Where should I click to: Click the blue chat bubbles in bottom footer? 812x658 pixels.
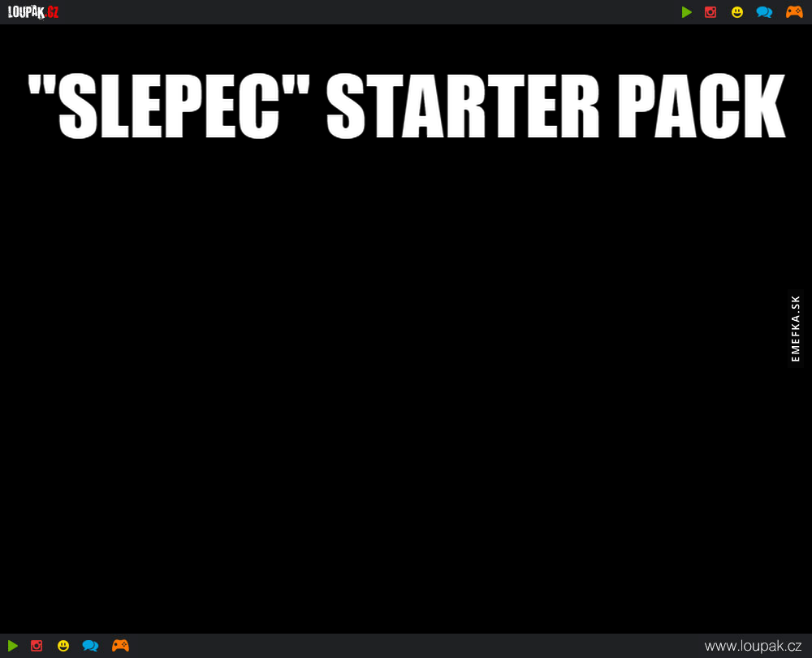[90, 646]
